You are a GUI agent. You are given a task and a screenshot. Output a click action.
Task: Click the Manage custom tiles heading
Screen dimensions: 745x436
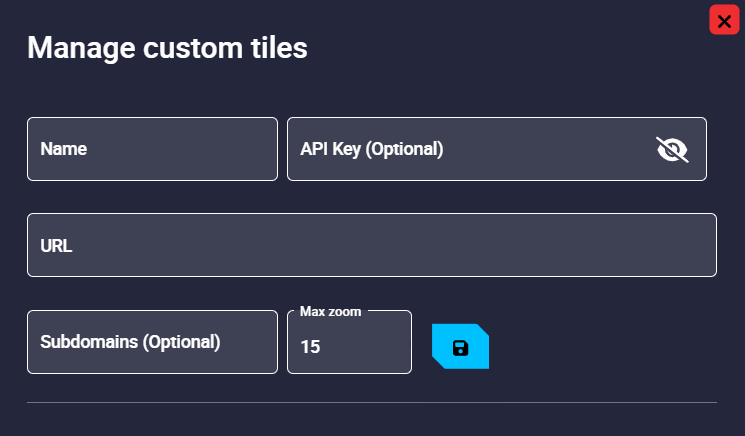click(167, 47)
